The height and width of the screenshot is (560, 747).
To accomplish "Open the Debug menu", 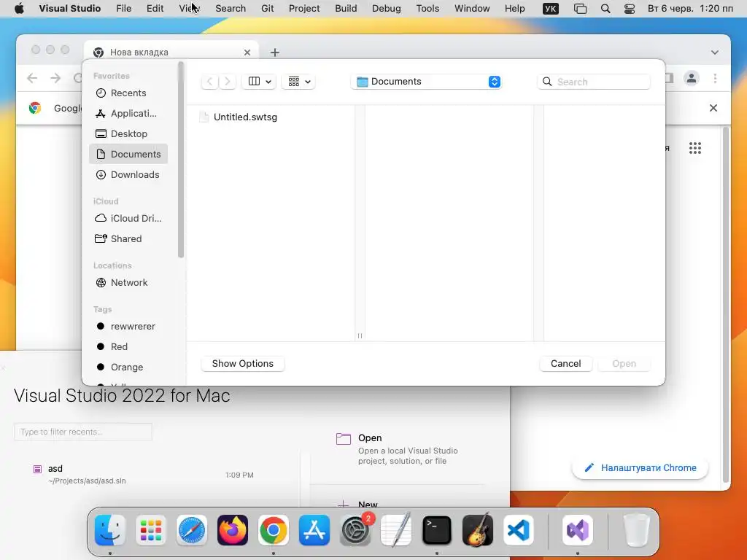I will click(387, 9).
